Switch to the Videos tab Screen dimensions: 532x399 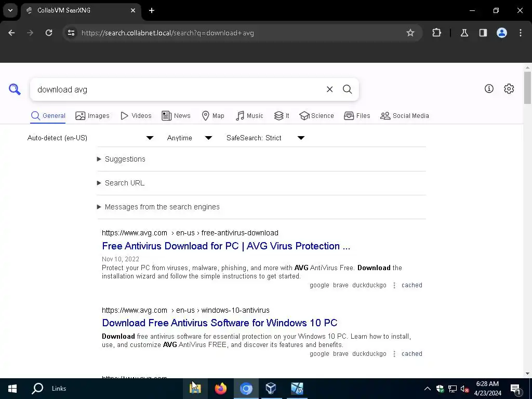136,116
